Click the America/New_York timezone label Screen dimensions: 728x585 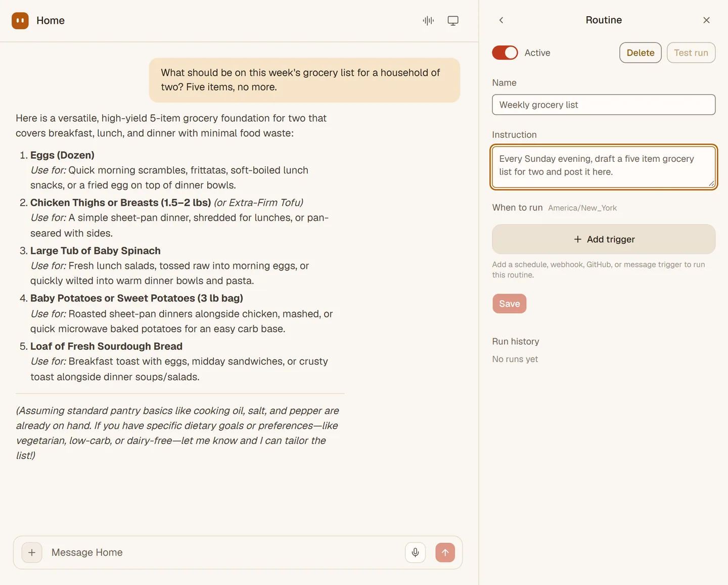tap(582, 208)
